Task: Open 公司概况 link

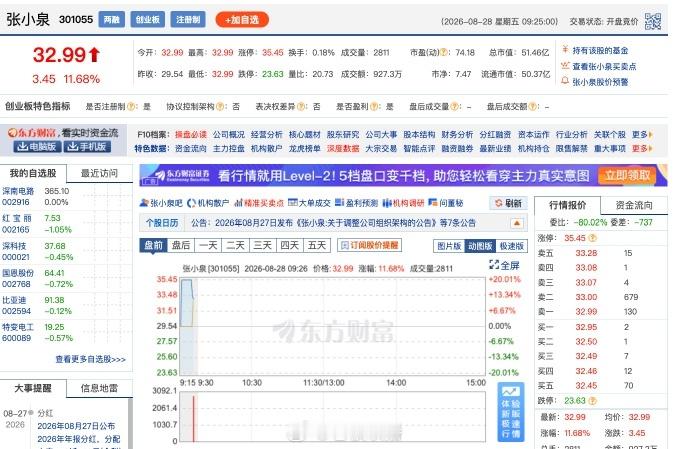Action: 229,135
